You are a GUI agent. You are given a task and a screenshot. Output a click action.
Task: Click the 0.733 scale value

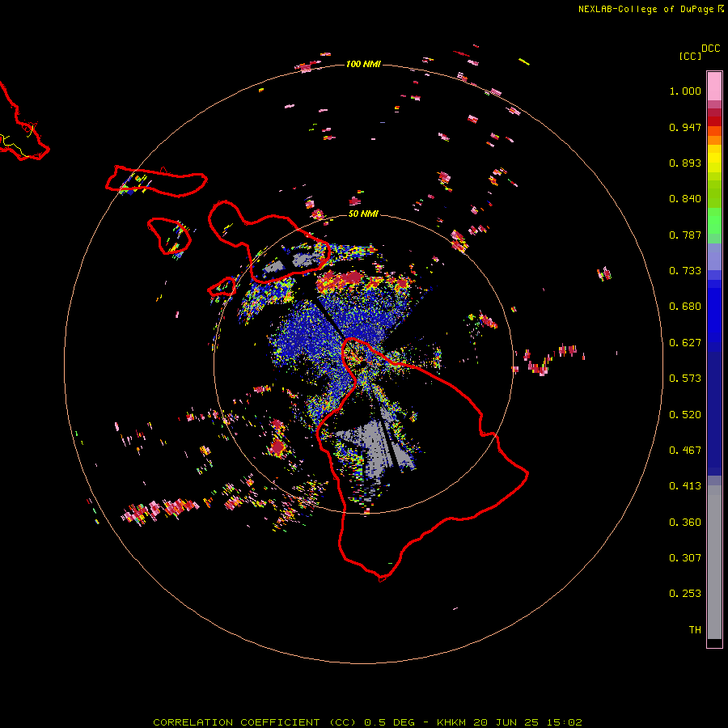coord(685,271)
